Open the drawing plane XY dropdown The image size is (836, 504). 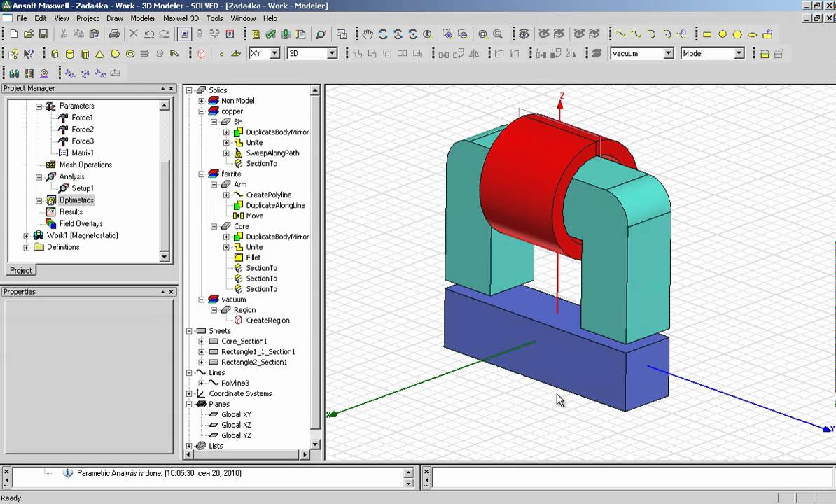pos(274,53)
